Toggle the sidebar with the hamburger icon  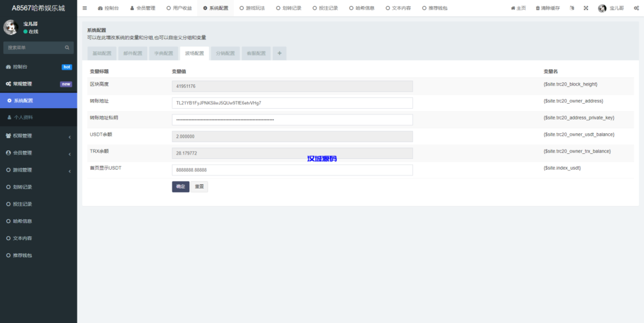click(85, 8)
